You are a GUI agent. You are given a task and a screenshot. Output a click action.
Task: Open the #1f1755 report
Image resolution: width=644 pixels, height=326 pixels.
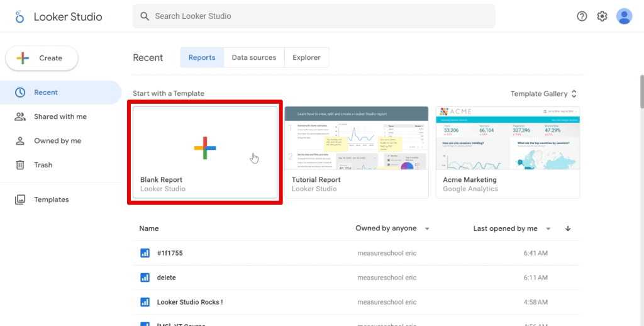170,253
